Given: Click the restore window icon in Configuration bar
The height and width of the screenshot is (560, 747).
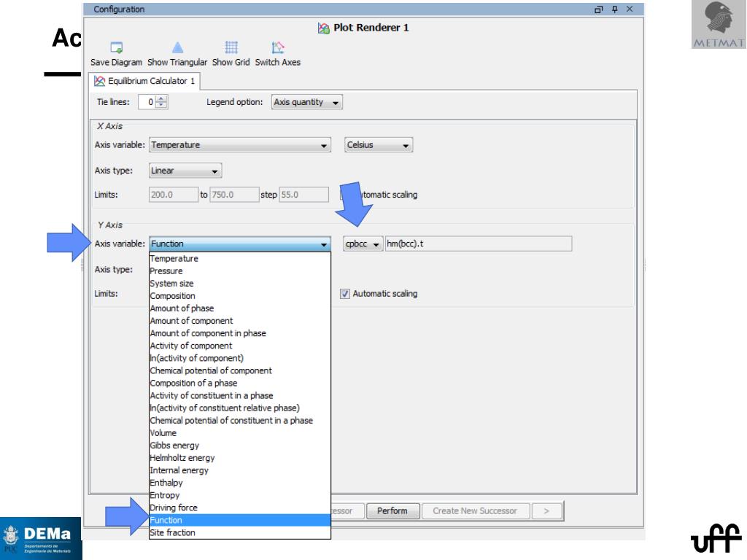Looking at the screenshot, I should (599, 9).
